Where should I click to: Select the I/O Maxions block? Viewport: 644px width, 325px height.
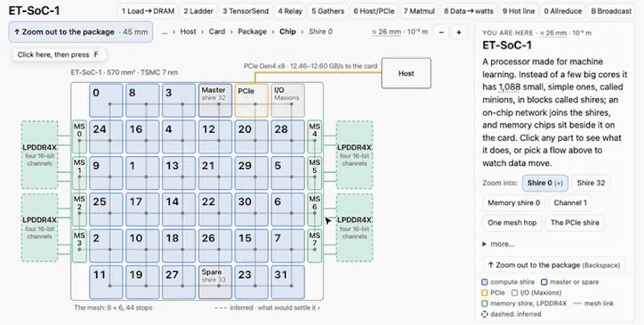point(287,101)
